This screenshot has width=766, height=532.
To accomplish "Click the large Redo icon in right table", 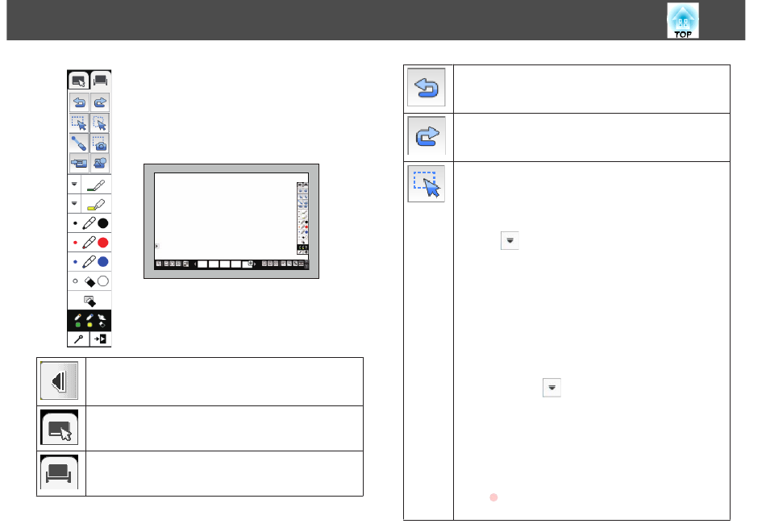I will 427,136.
